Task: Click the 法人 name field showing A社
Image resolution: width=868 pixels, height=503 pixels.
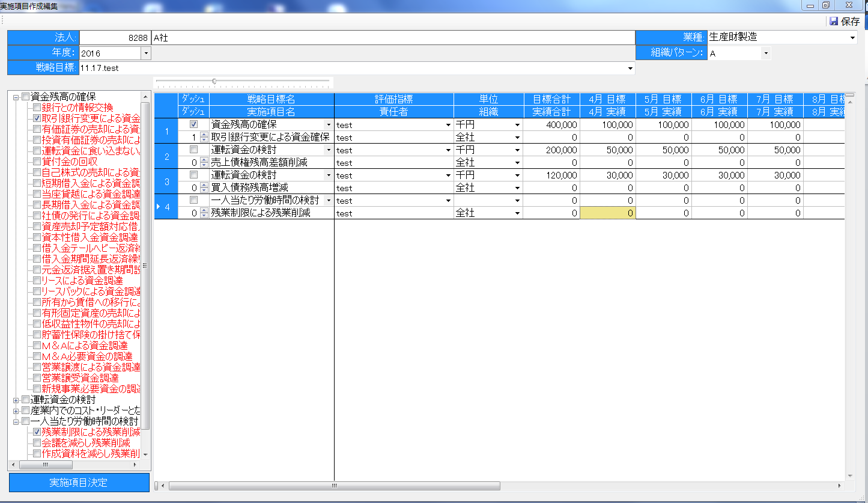Action: [x=393, y=38]
